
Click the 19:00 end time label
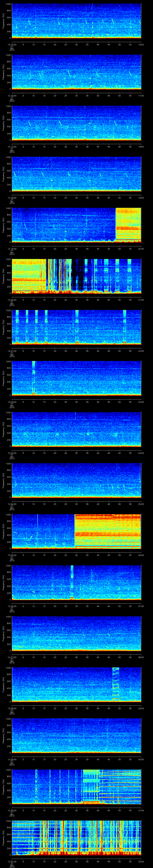[x=141, y=198]
